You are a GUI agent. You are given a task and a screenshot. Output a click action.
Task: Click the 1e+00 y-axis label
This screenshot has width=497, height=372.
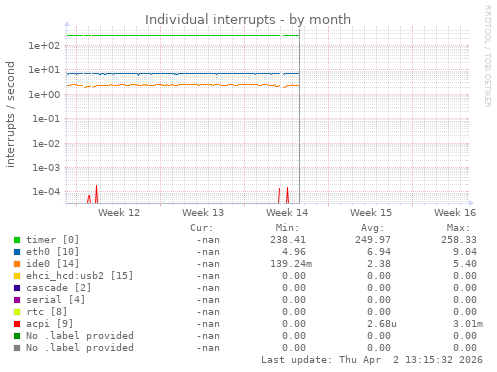[x=44, y=95]
